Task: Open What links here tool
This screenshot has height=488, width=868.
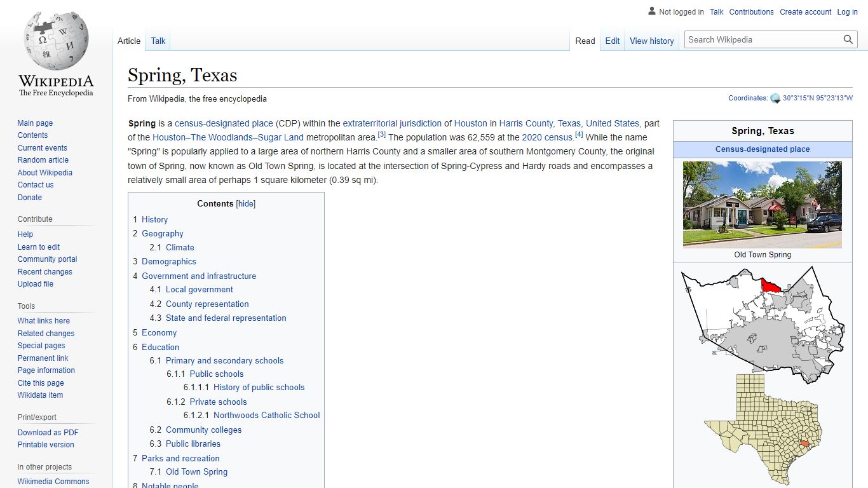Action: (x=44, y=321)
